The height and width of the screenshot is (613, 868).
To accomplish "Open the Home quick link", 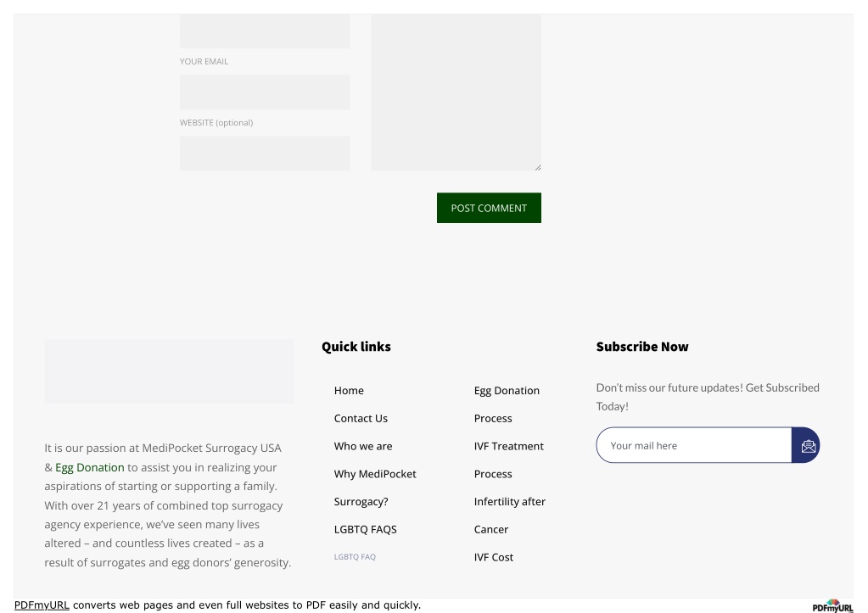I will [349, 391].
